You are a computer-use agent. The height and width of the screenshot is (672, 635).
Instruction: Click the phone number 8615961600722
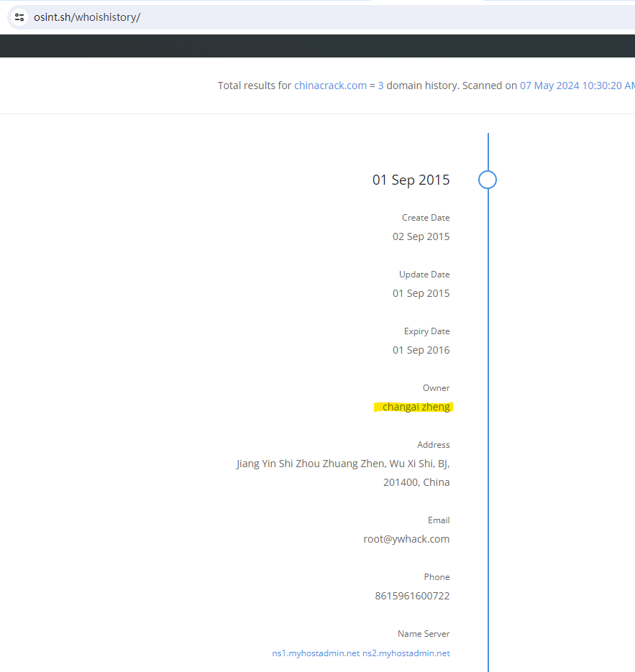point(412,596)
